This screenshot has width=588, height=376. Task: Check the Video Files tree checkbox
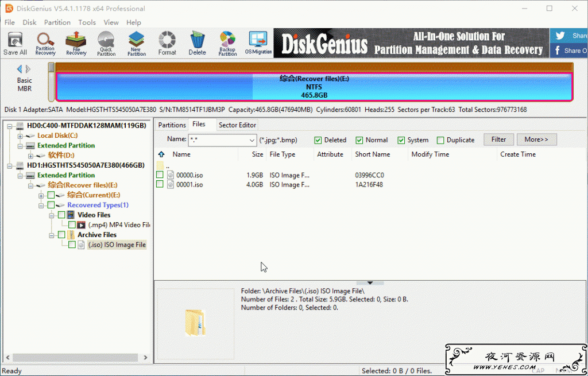coord(61,215)
